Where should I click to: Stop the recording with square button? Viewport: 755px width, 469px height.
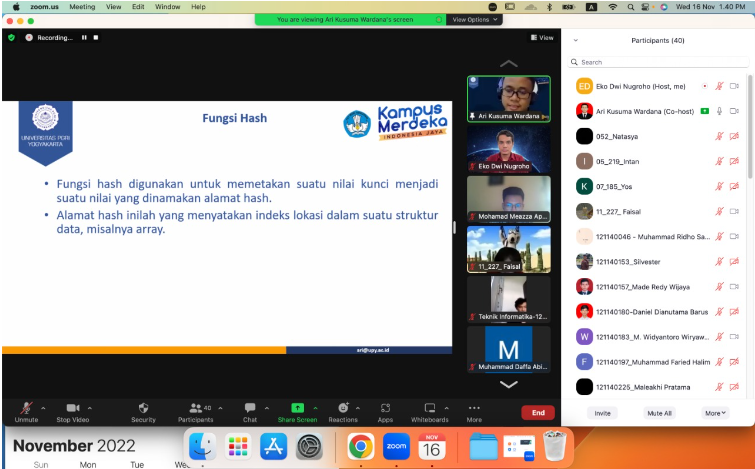click(96, 38)
